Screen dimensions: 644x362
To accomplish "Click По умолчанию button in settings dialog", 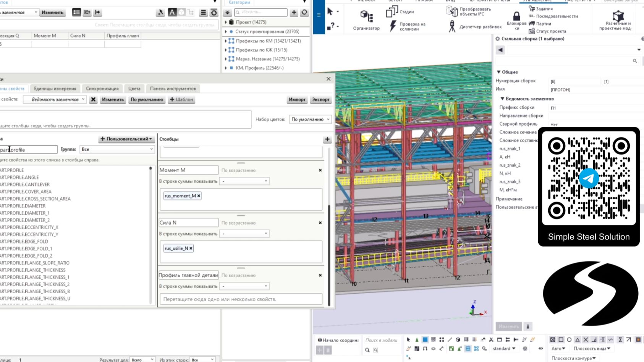I will tap(147, 100).
